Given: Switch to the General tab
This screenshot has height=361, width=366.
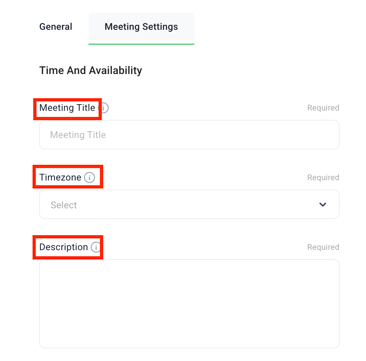Looking at the screenshot, I should point(56,27).
